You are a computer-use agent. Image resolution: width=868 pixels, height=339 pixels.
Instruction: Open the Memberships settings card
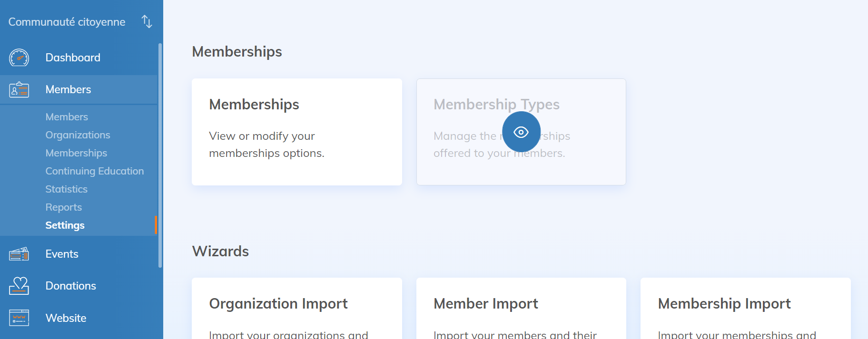(296, 132)
